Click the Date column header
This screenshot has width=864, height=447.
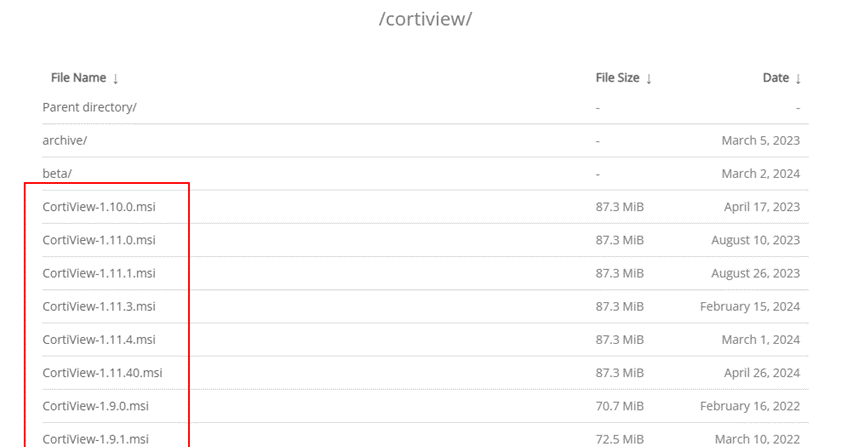(x=776, y=78)
